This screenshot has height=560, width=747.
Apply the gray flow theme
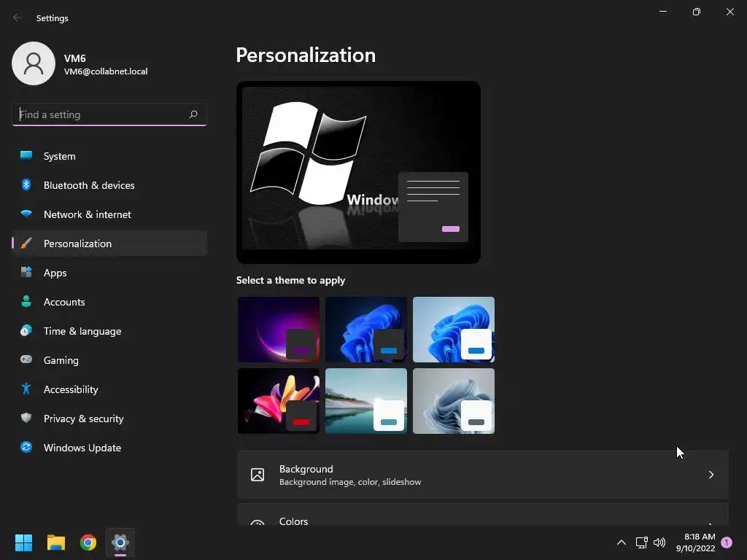454,401
